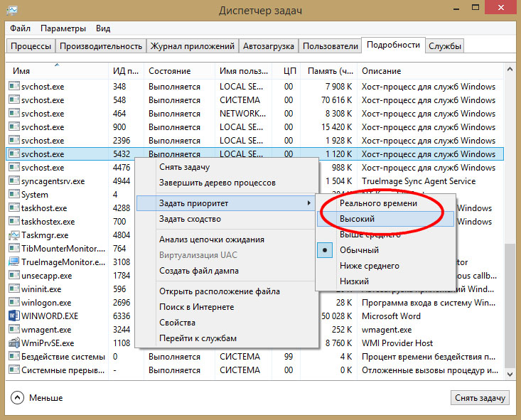
Task: Click the Task Manager title bar icon
Action: tap(11, 10)
